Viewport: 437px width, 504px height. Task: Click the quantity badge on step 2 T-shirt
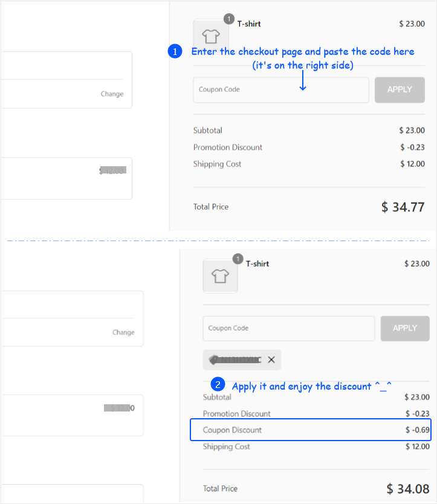[x=238, y=259]
